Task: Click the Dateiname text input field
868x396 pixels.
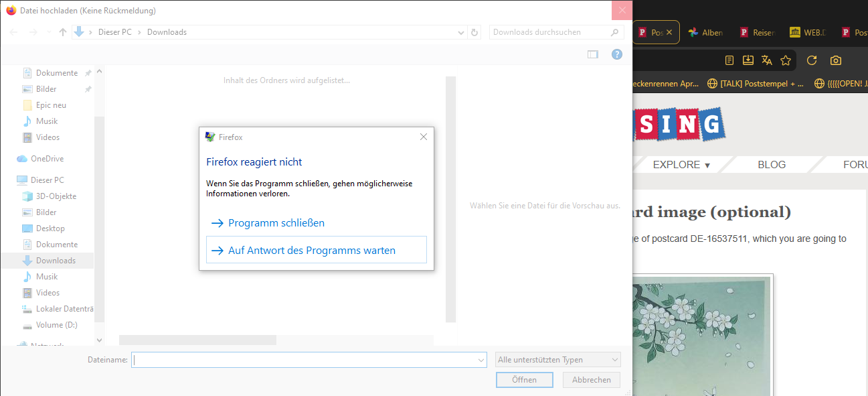Action: click(305, 360)
